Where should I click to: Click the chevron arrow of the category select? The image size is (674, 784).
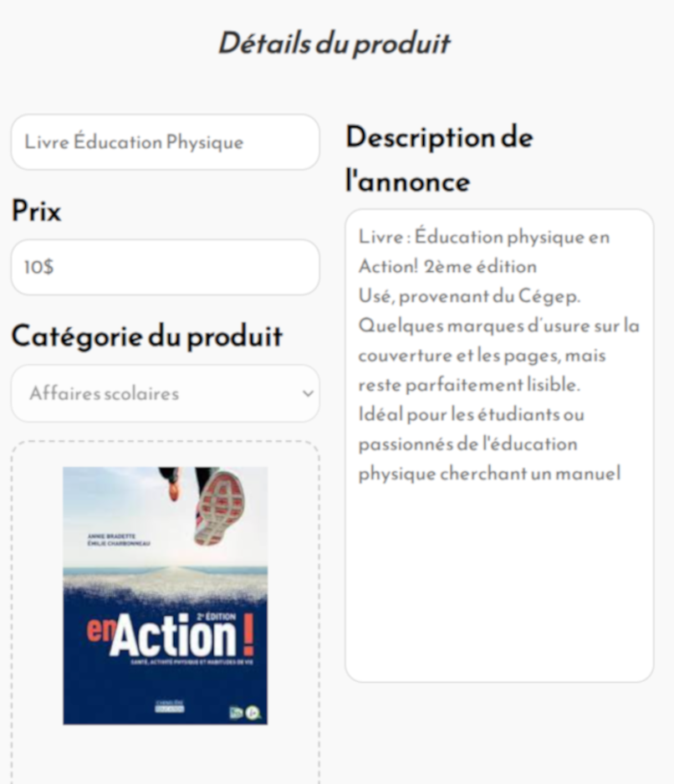(308, 393)
